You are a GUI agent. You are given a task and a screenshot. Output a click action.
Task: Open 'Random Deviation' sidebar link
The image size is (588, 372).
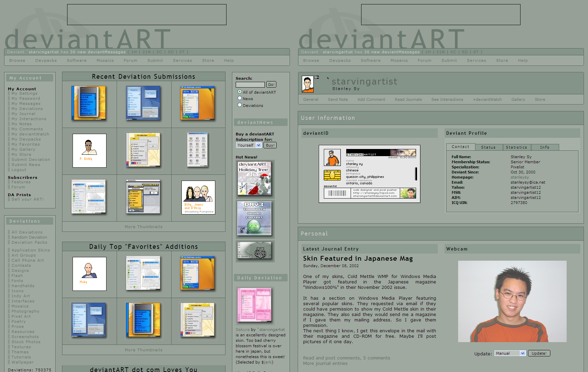[29, 237]
